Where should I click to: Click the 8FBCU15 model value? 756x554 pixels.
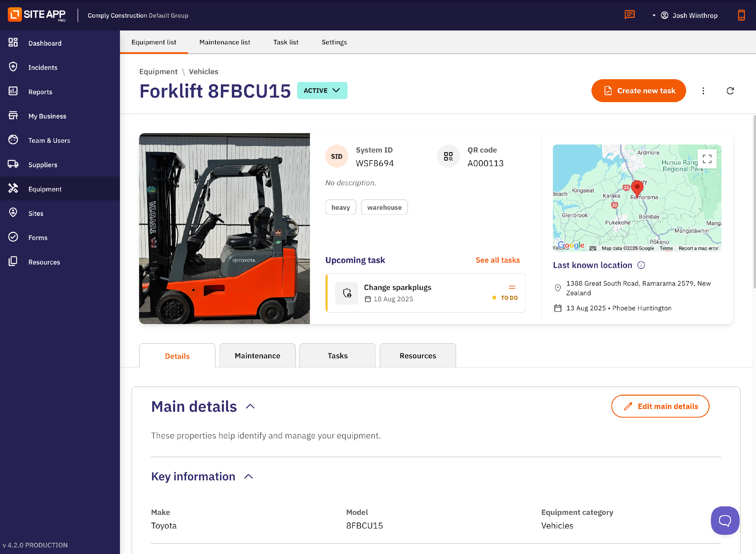click(364, 526)
